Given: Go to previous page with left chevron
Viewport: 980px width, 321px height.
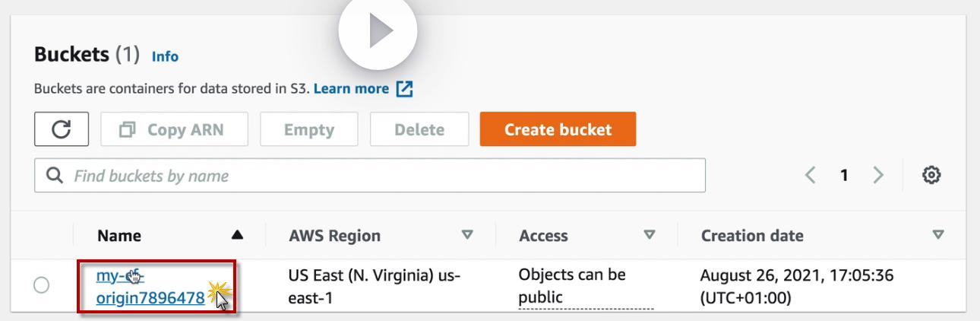Looking at the screenshot, I should coord(810,175).
